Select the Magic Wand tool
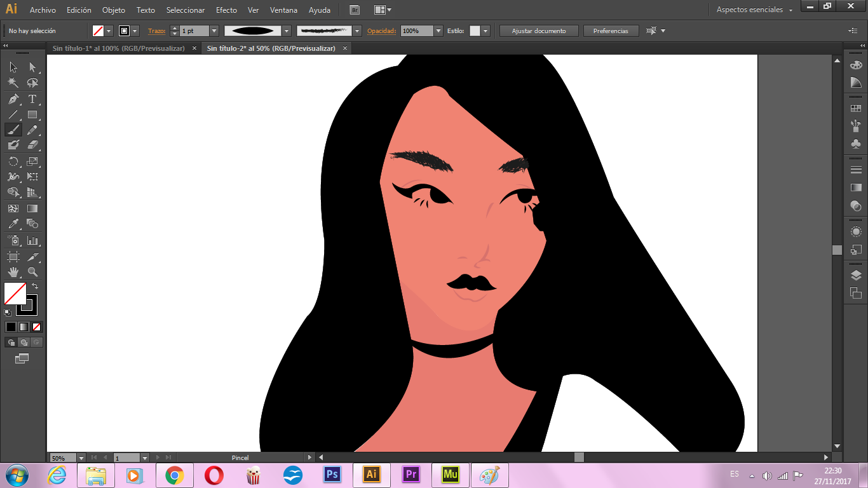 coord(13,83)
